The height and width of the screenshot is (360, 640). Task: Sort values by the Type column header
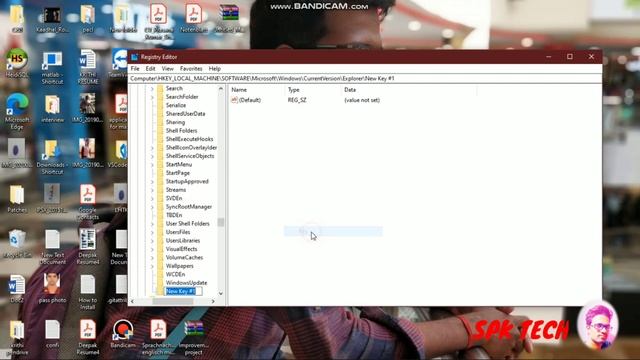(x=313, y=90)
